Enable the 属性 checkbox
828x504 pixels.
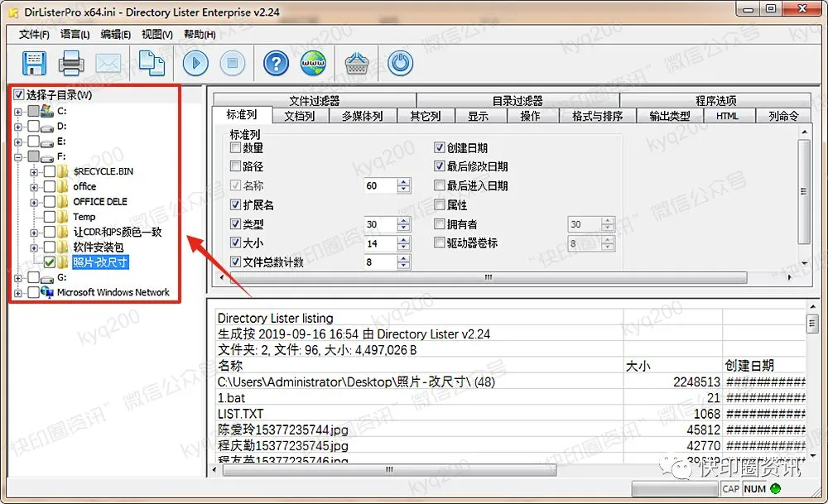440,204
